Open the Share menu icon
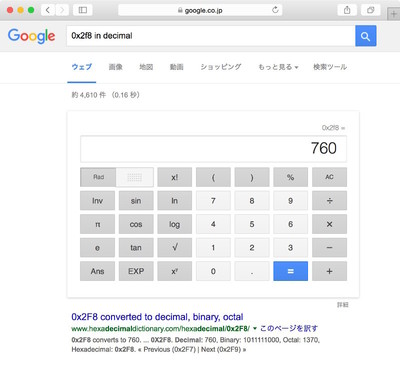 tap(347, 10)
